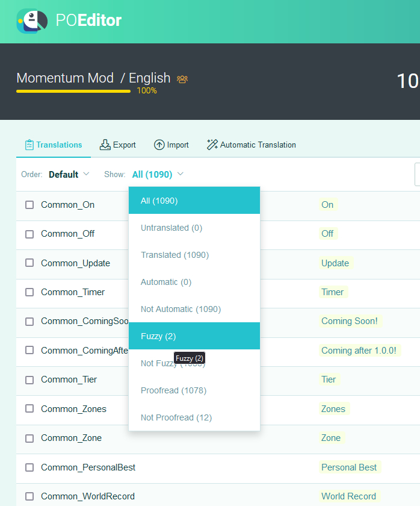This screenshot has width=420, height=506.
Task: Open the Order Default dropdown
Action: click(69, 175)
